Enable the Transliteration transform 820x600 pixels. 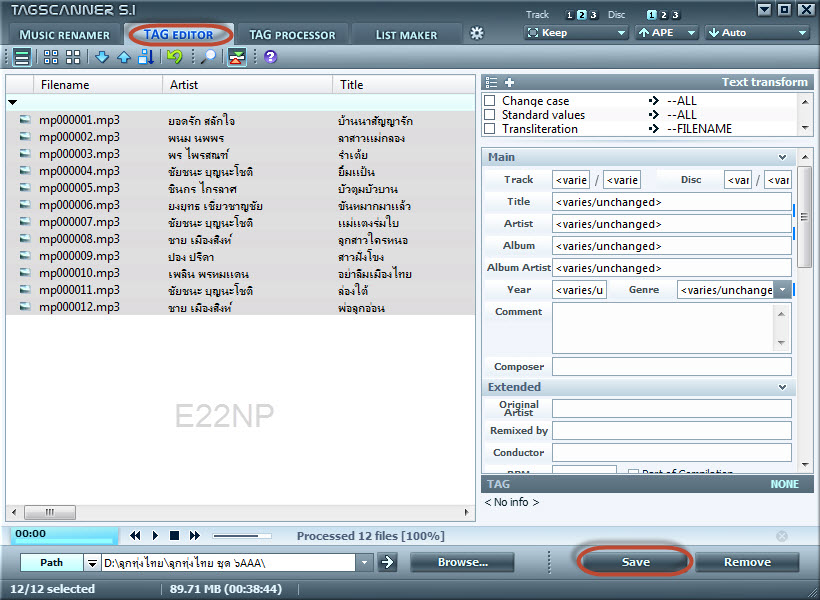(x=490, y=129)
